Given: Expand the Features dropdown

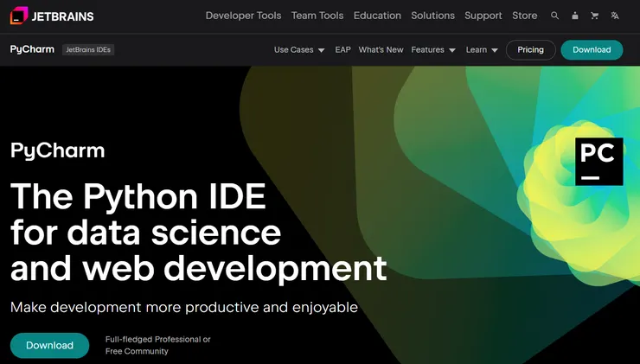Looking at the screenshot, I should [x=433, y=50].
